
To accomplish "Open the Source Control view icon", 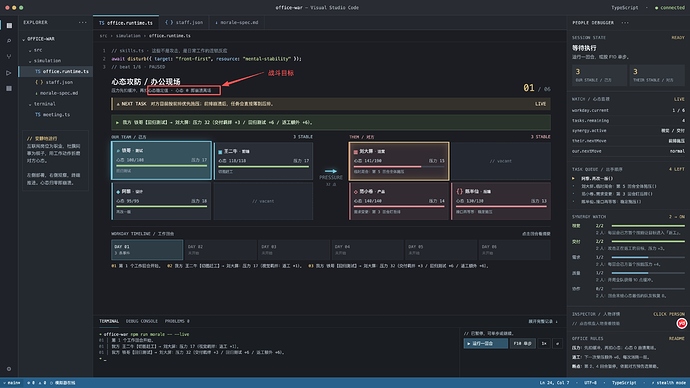I will coord(9,57).
